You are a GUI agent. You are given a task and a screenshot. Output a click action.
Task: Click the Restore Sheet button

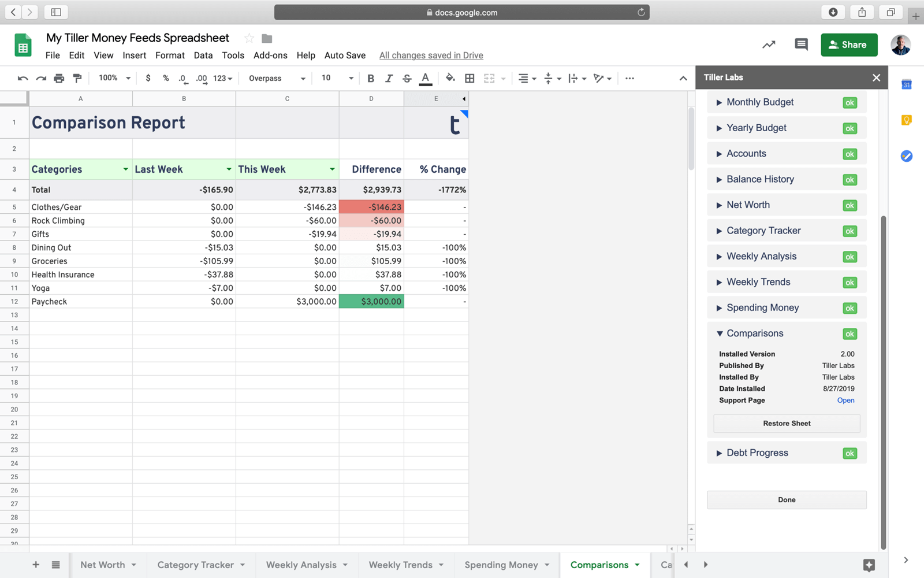787,423
